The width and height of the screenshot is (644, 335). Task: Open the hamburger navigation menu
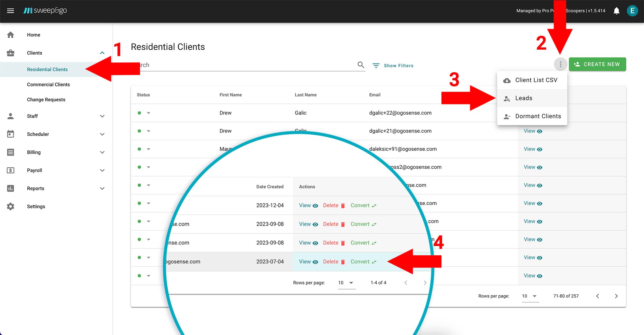pyautogui.click(x=10, y=11)
